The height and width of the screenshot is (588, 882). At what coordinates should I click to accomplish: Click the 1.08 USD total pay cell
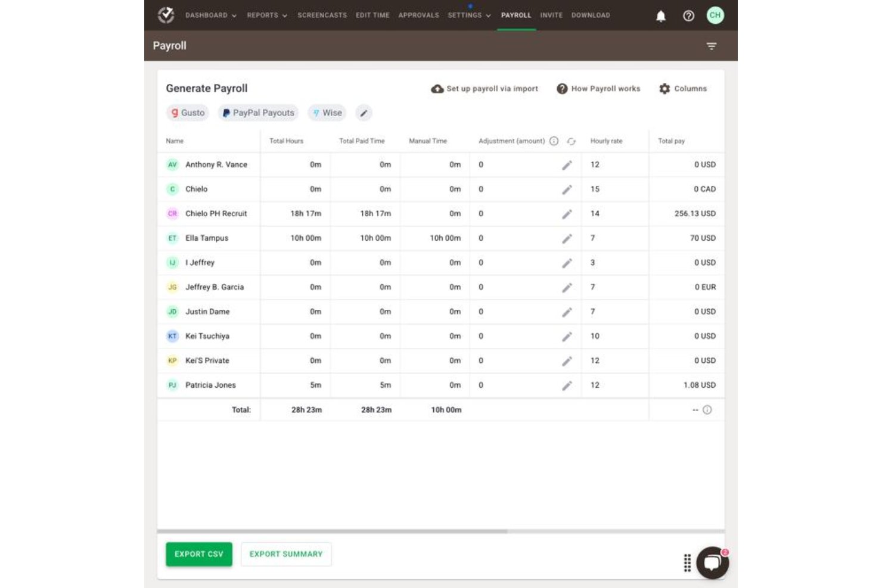point(700,385)
